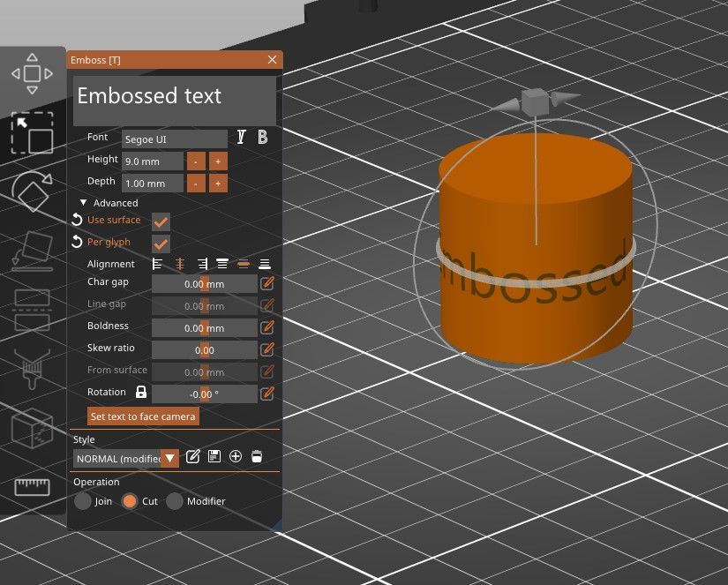Click the rotation gizmo cube handle
The height and width of the screenshot is (585, 728).
pyautogui.click(x=535, y=101)
